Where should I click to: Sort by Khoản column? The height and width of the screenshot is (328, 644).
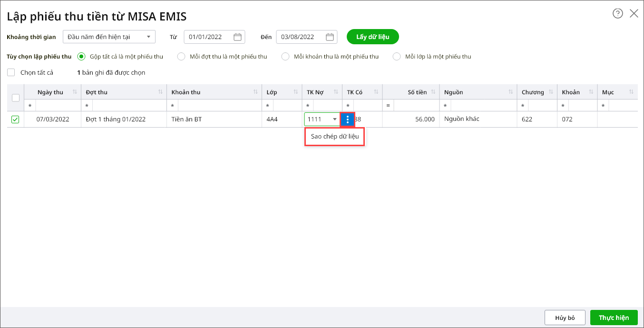tap(591, 92)
